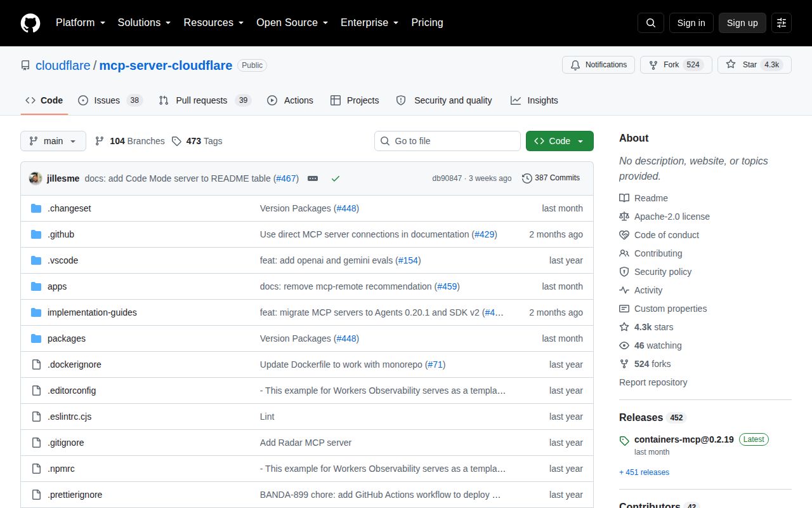
Task: Click the containers-mcp release tag icon
Action: pyautogui.click(x=624, y=440)
